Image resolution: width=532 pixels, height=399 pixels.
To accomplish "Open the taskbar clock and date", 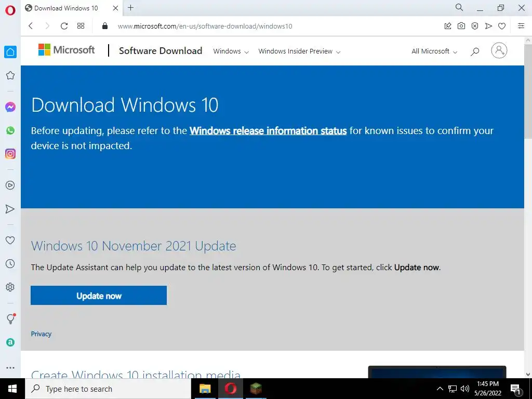I will click(x=488, y=389).
